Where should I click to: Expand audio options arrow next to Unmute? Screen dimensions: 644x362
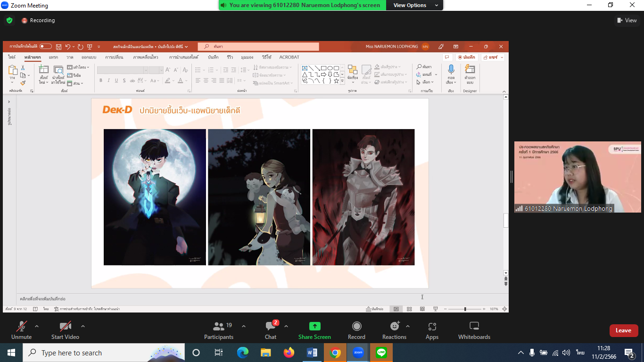click(37, 326)
